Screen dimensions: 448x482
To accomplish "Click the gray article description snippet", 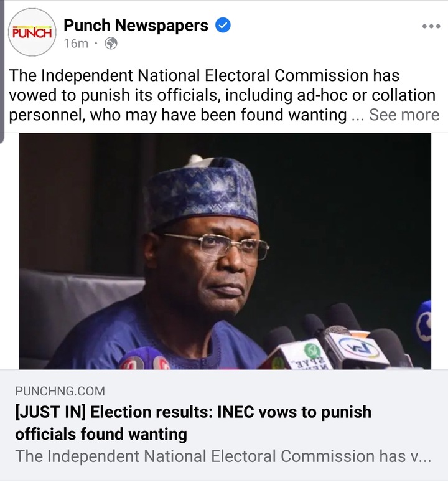I will click(x=222, y=456).
